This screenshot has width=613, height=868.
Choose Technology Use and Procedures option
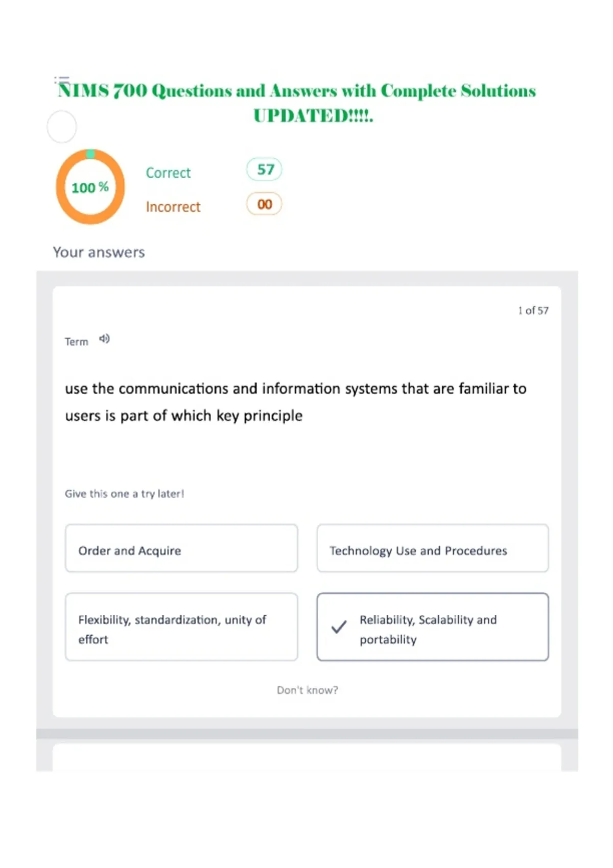(433, 548)
